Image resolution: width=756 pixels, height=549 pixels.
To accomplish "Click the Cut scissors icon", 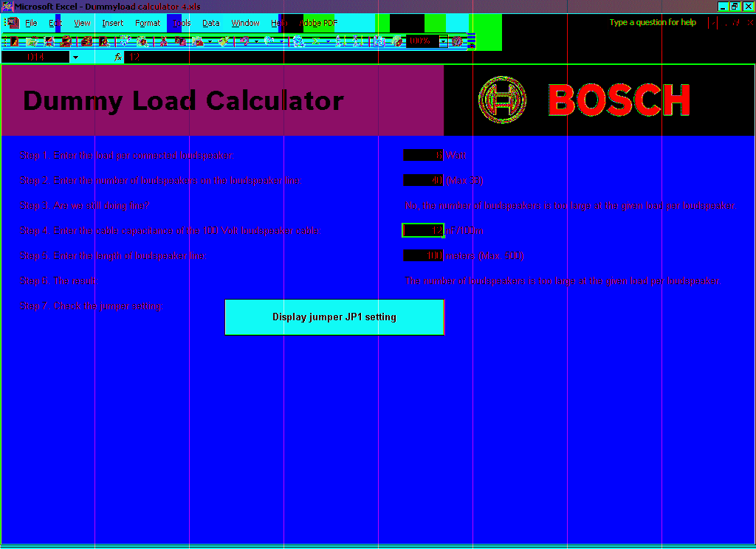I will (x=163, y=41).
